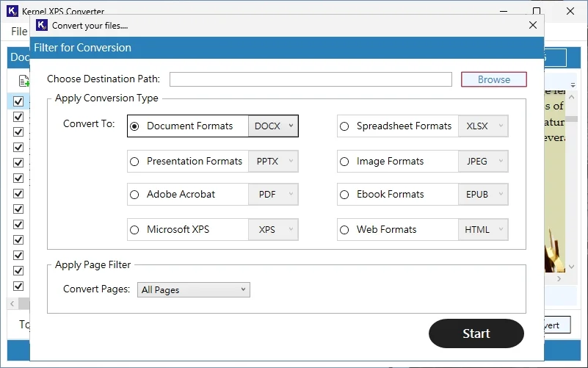The width and height of the screenshot is (588, 368).
Task: Close the Convert your files dialog
Action: click(x=533, y=25)
